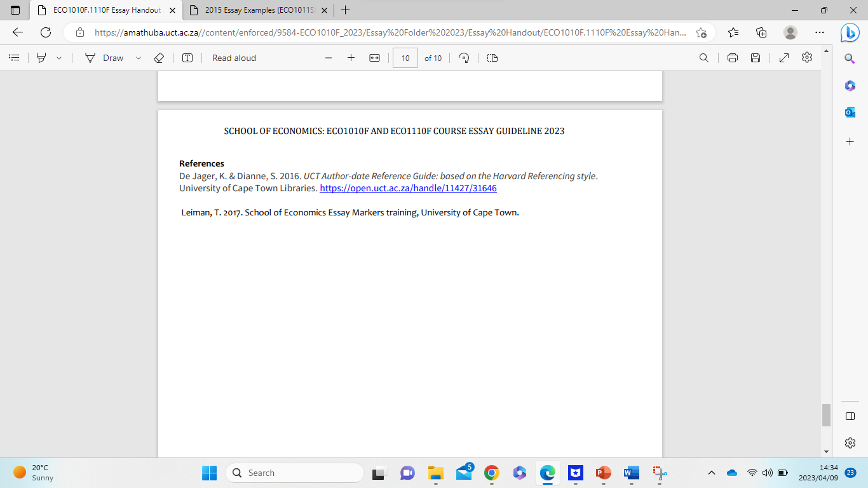This screenshot has width=868, height=488.
Task: Open Word from the taskbar
Action: click(630, 473)
